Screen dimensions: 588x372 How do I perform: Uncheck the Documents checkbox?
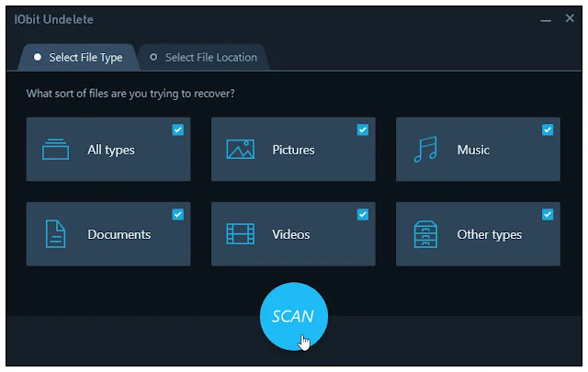177,215
